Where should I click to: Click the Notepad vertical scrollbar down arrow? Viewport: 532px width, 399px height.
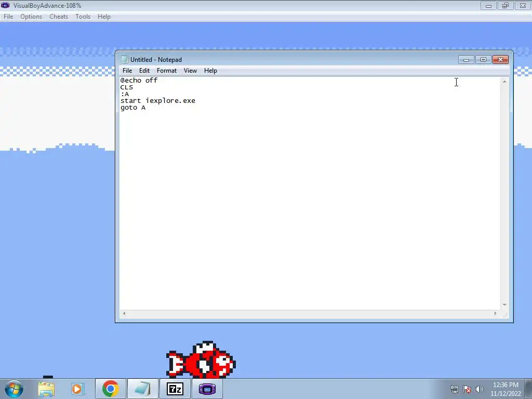[x=504, y=305]
